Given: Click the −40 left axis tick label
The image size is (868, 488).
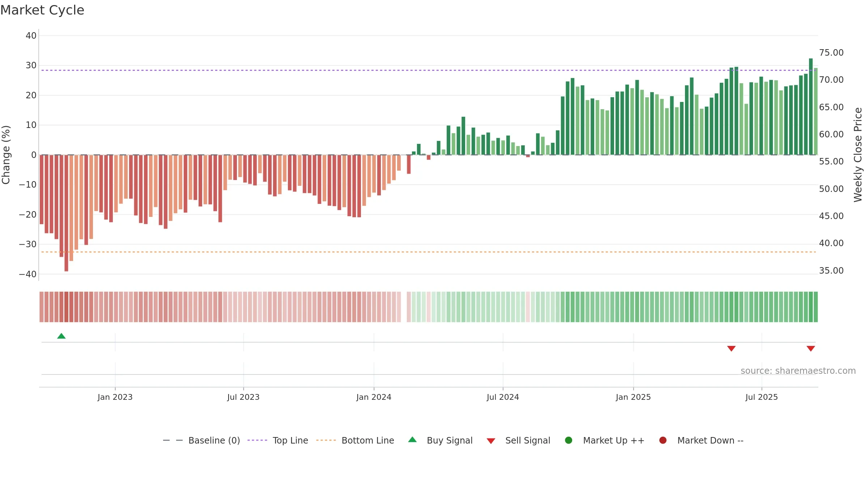Looking at the screenshot, I should click(28, 274).
